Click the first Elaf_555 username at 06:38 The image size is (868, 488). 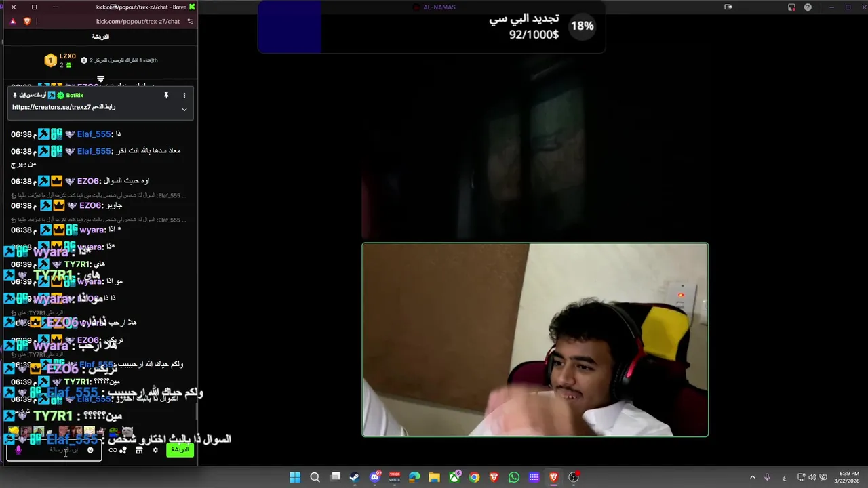94,134
